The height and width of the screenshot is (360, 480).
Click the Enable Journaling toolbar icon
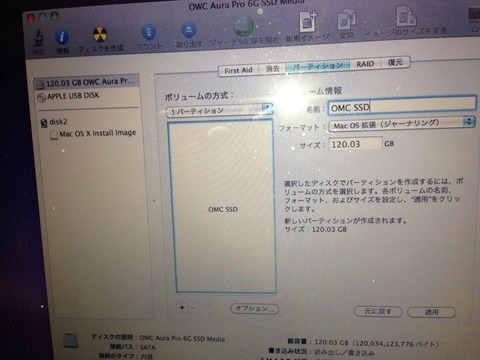[x=243, y=26]
